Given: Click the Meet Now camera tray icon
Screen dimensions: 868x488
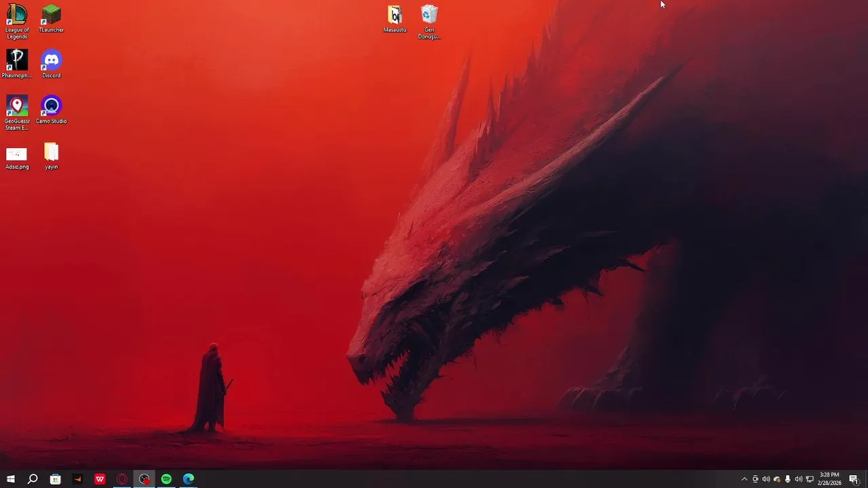Looking at the screenshot, I should (755, 479).
